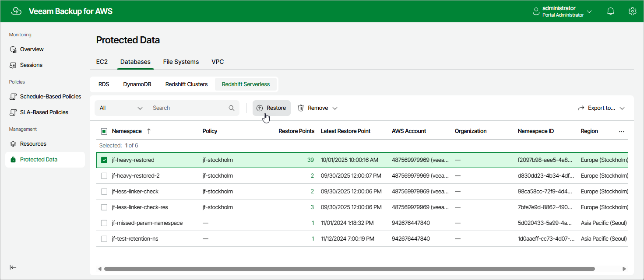Image resolution: width=644 pixels, height=280 pixels.
Task: Check the jf-missed-param-namespace row checkbox
Action: pyautogui.click(x=104, y=223)
